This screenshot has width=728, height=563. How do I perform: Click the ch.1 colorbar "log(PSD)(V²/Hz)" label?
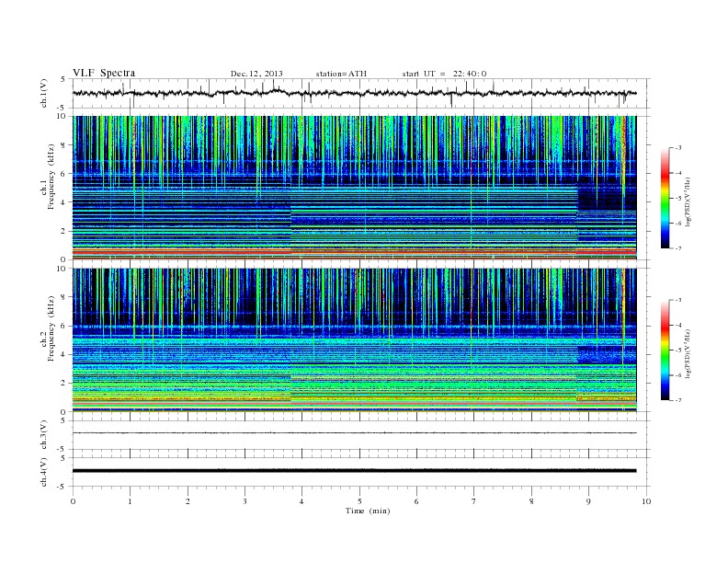click(688, 202)
